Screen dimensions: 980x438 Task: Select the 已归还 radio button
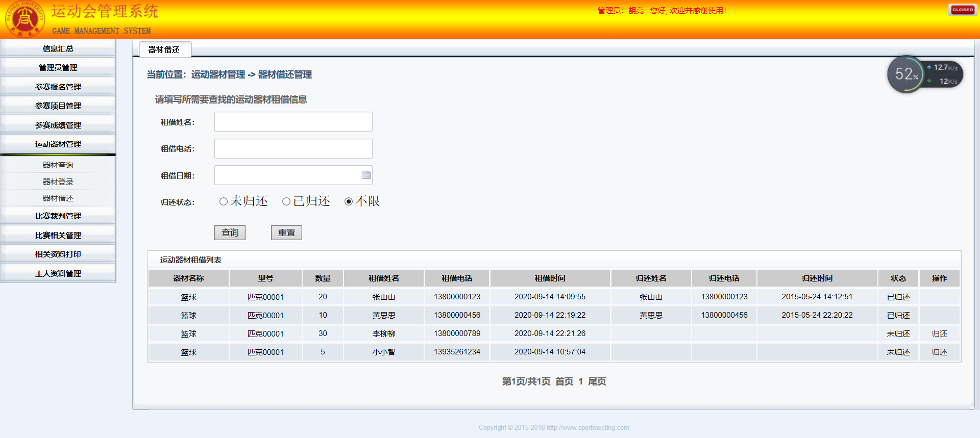pyautogui.click(x=286, y=201)
